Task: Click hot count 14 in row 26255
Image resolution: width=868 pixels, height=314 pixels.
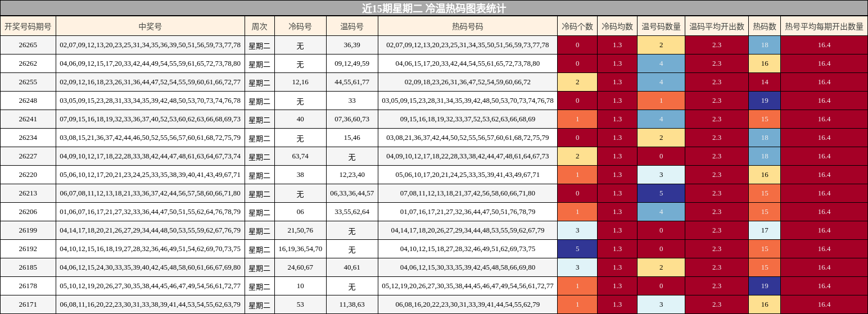Action: click(x=765, y=82)
